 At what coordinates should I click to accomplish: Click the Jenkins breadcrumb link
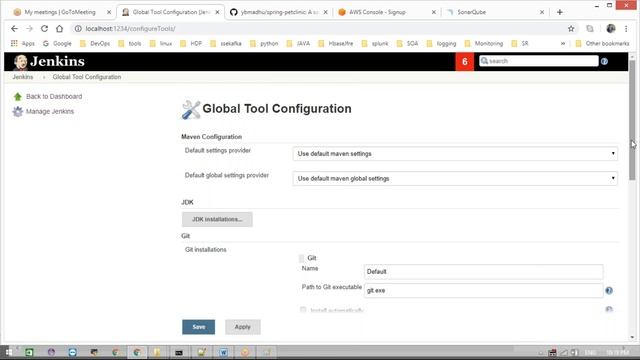coord(22,77)
